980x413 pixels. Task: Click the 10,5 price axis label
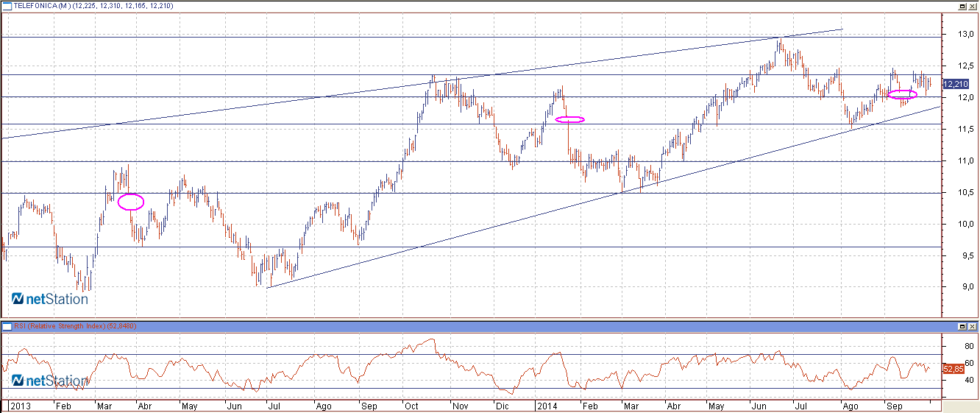pyautogui.click(x=966, y=192)
